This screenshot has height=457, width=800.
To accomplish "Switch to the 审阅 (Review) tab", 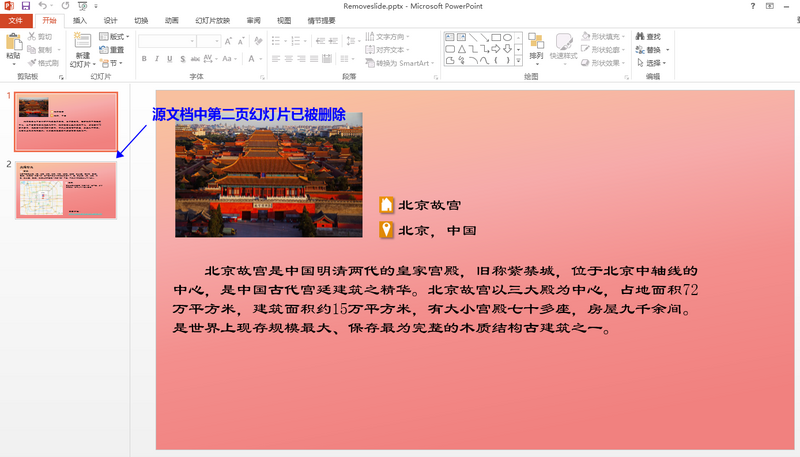I will (254, 20).
